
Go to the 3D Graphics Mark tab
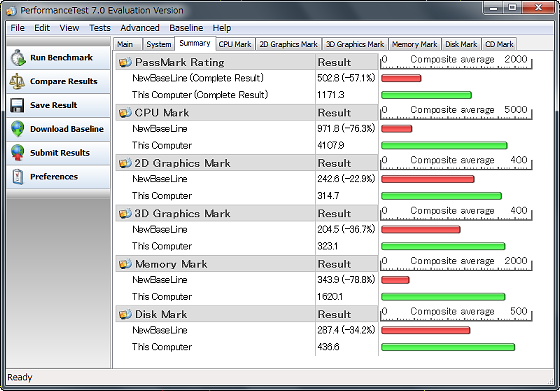pyautogui.click(x=355, y=44)
